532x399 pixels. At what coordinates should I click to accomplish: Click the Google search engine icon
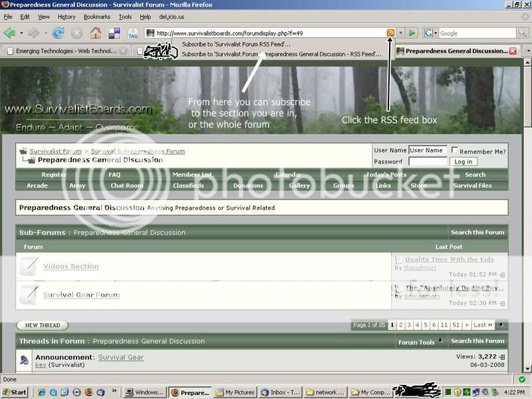pyautogui.click(x=428, y=33)
